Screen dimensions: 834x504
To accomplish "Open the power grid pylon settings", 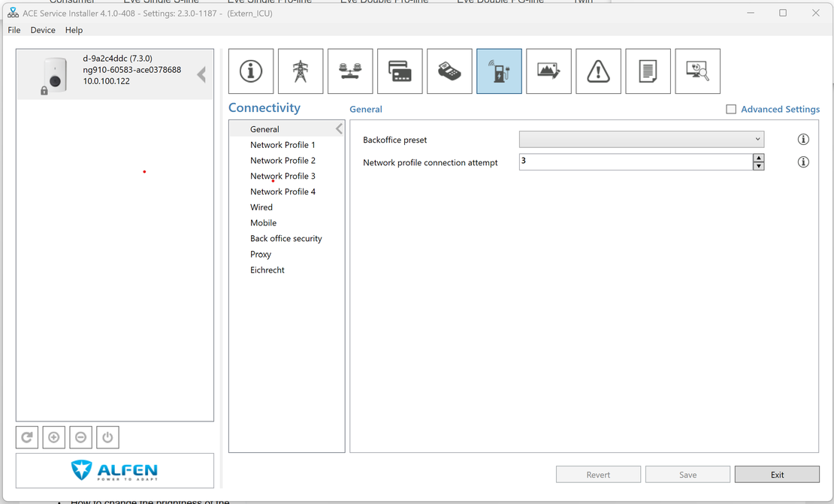I will (301, 71).
